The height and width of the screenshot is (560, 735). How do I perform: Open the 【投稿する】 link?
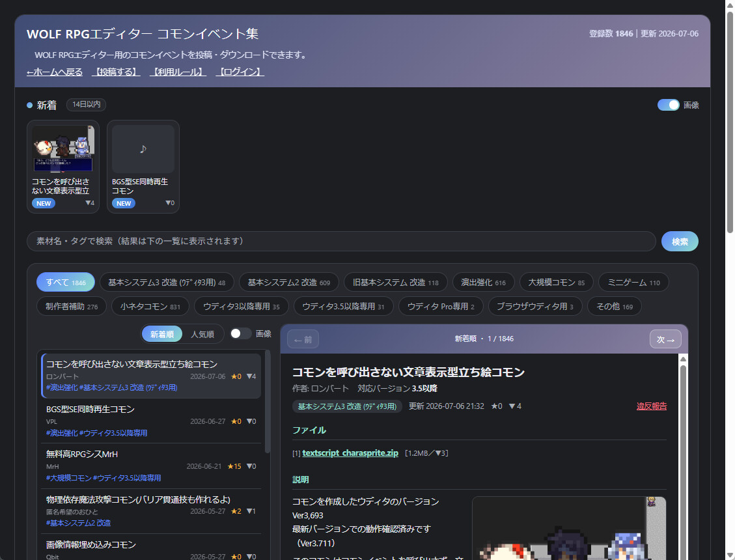click(117, 72)
